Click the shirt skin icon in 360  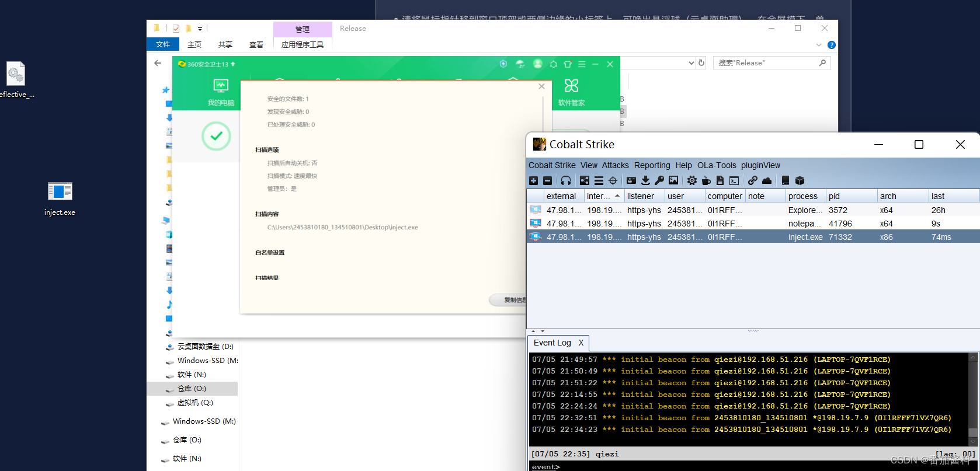568,64
